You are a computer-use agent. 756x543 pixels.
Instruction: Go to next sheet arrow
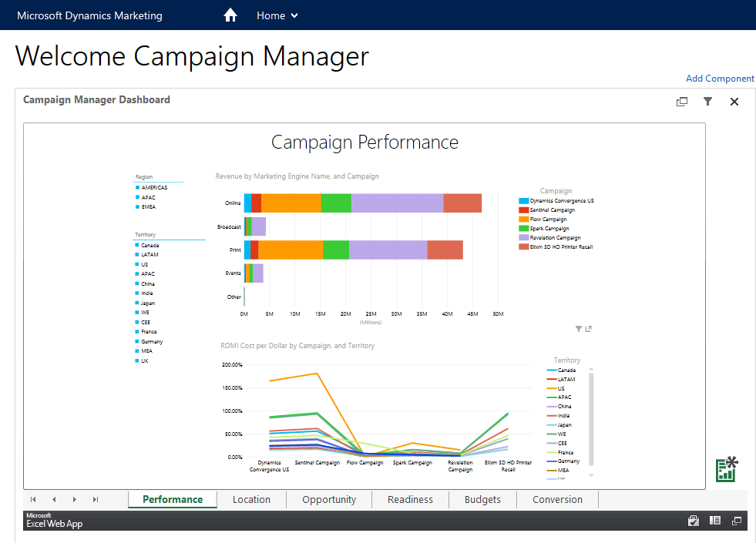coord(75,500)
